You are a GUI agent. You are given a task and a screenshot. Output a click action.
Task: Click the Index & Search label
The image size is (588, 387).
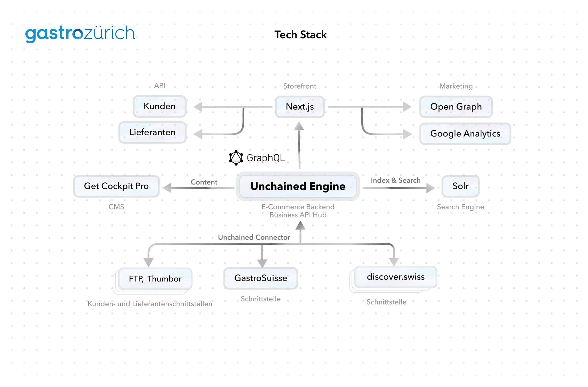pos(396,180)
